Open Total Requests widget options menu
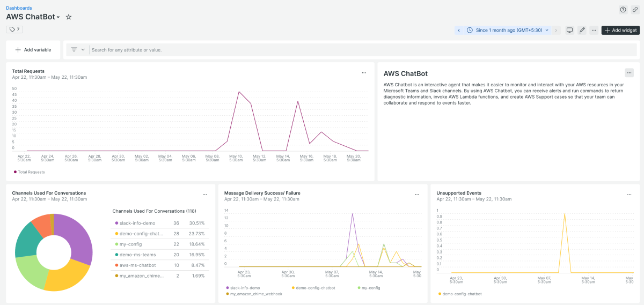 (x=364, y=72)
